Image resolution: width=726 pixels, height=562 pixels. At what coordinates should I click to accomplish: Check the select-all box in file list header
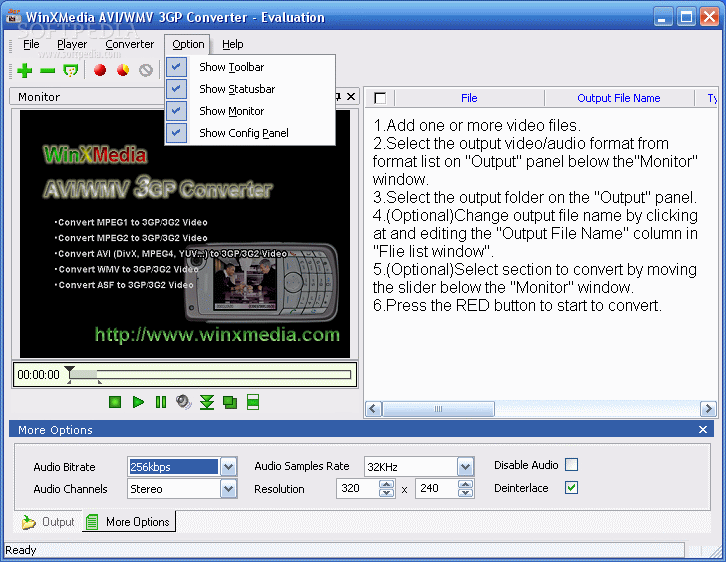click(x=380, y=98)
